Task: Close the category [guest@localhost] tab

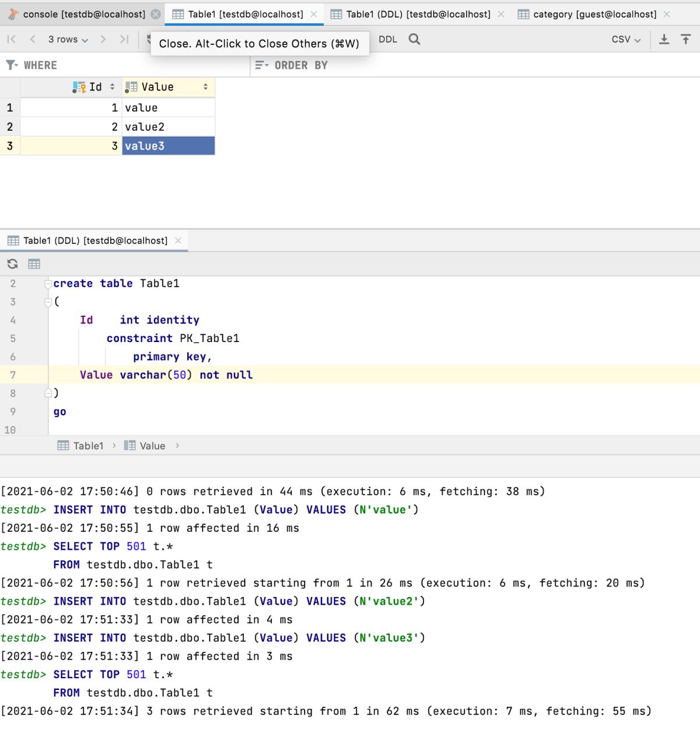Action: pos(667,14)
